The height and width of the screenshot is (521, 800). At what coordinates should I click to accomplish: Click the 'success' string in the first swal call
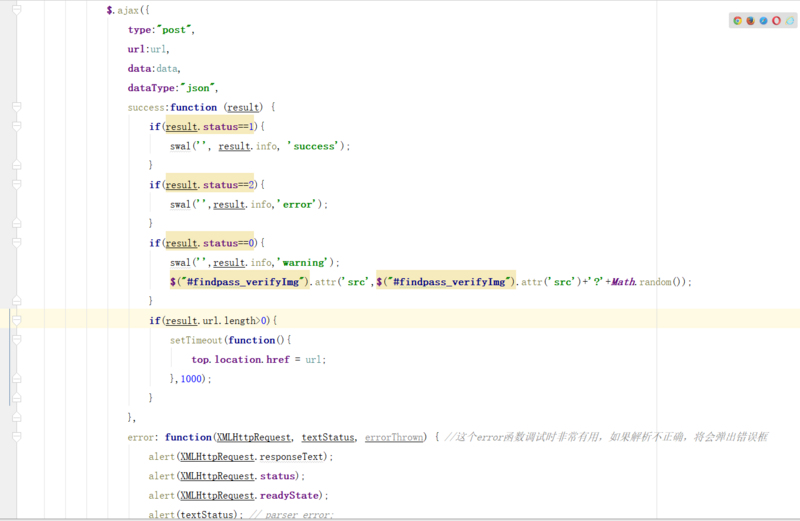tap(313, 146)
